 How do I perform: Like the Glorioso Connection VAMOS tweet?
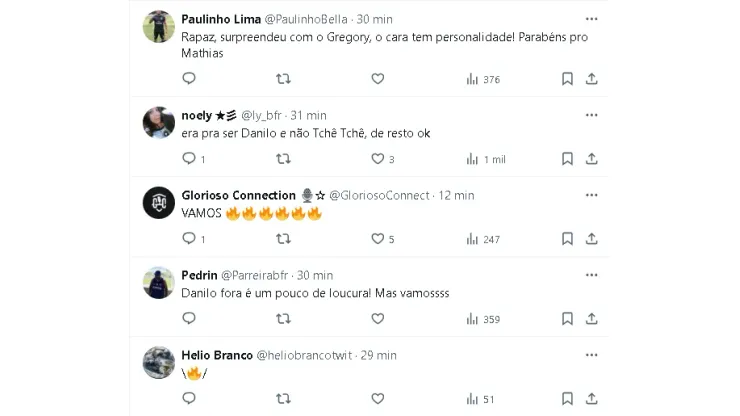[378, 239]
